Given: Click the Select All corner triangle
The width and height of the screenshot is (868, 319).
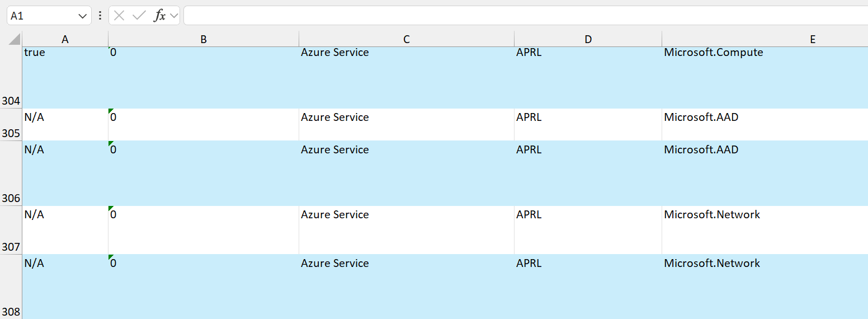Looking at the screenshot, I should 14,40.
